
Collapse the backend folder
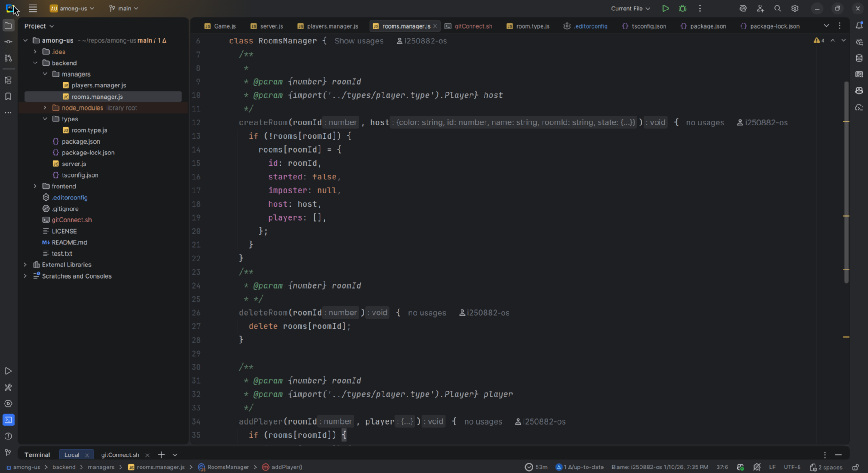tap(35, 63)
